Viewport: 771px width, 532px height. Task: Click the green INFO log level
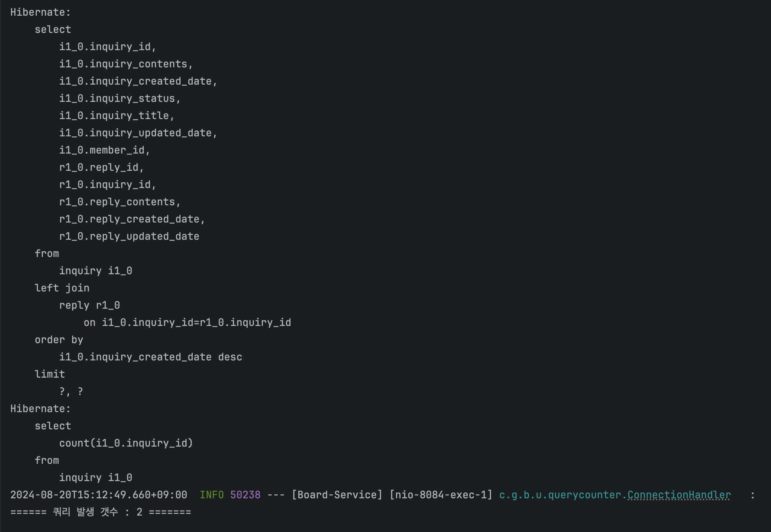[212, 495]
